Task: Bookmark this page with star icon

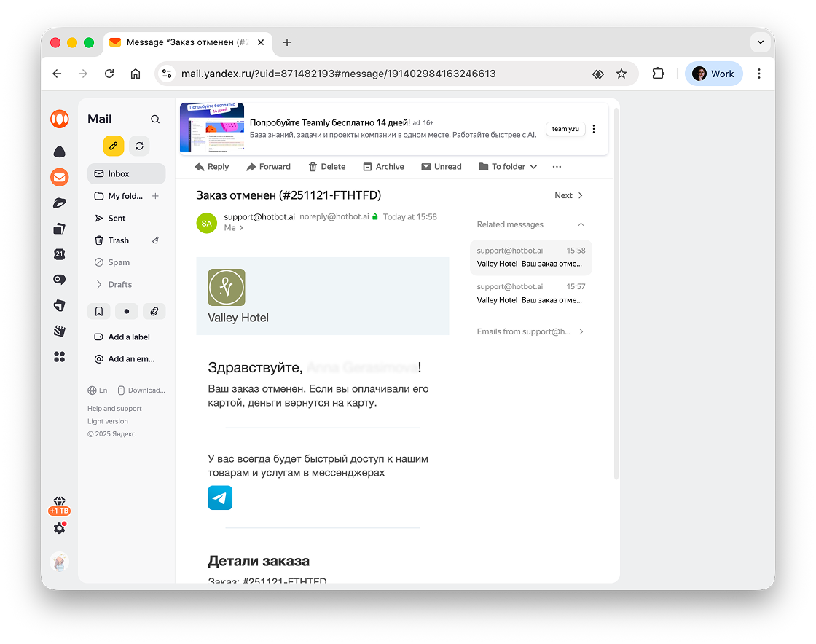Action: click(x=621, y=74)
